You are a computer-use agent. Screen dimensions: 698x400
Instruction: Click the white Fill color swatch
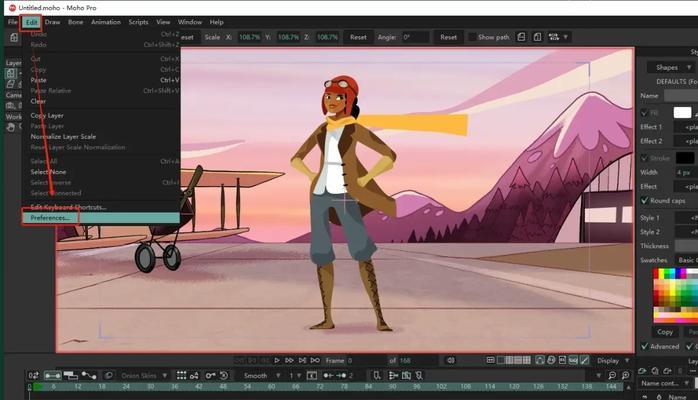pyautogui.click(x=682, y=113)
